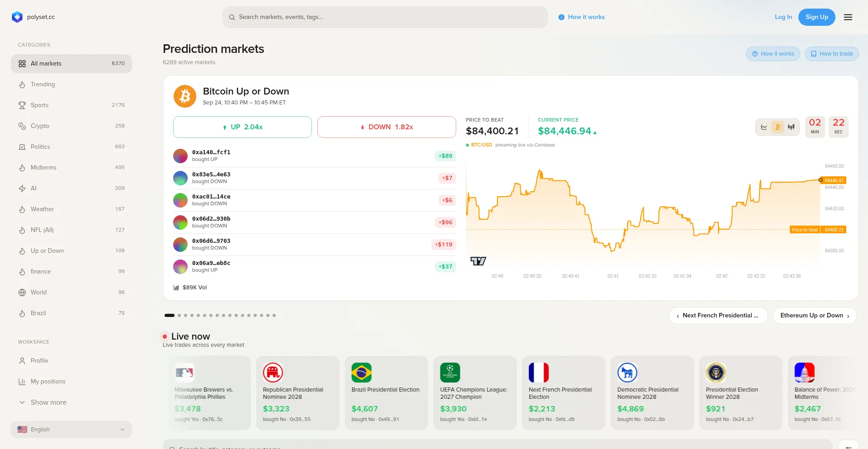Click the Democratic donkey market icon
Image resolution: width=868 pixels, height=449 pixels.
coord(627,373)
